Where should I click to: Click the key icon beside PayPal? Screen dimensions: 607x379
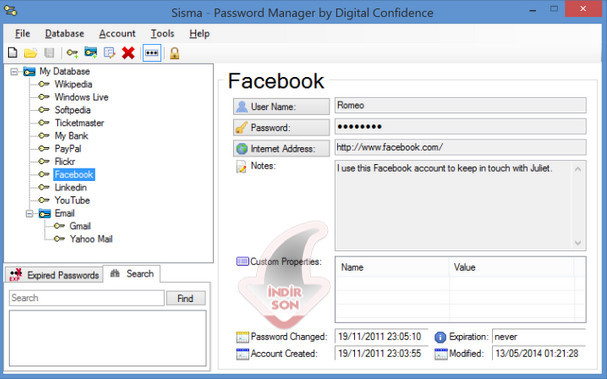pyautogui.click(x=44, y=148)
